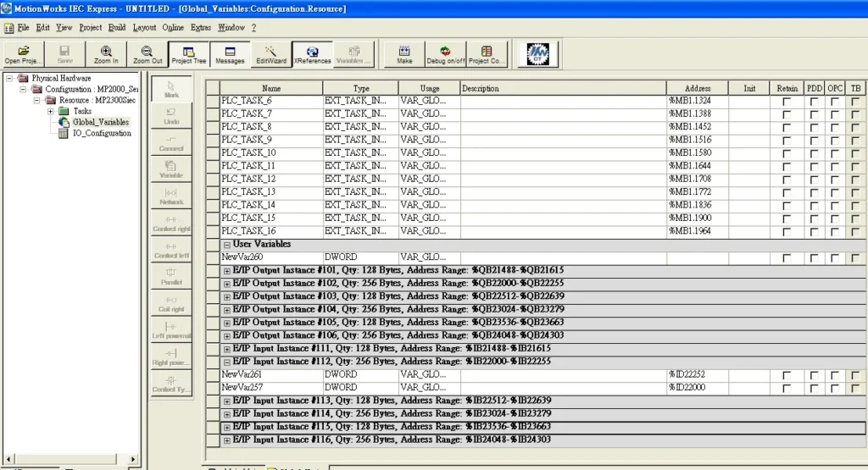The width and height of the screenshot is (868, 470).
Task: Open the Build menu
Action: [x=117, y=28]
